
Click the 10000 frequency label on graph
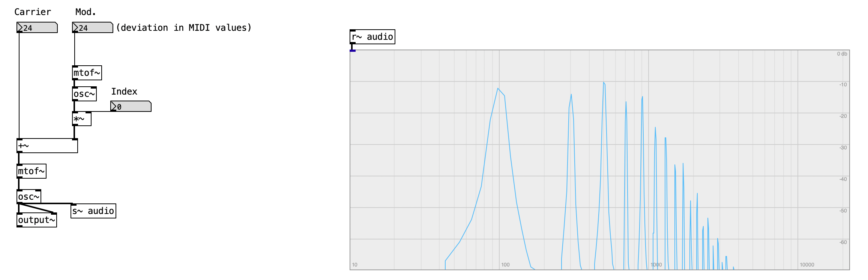807,265
